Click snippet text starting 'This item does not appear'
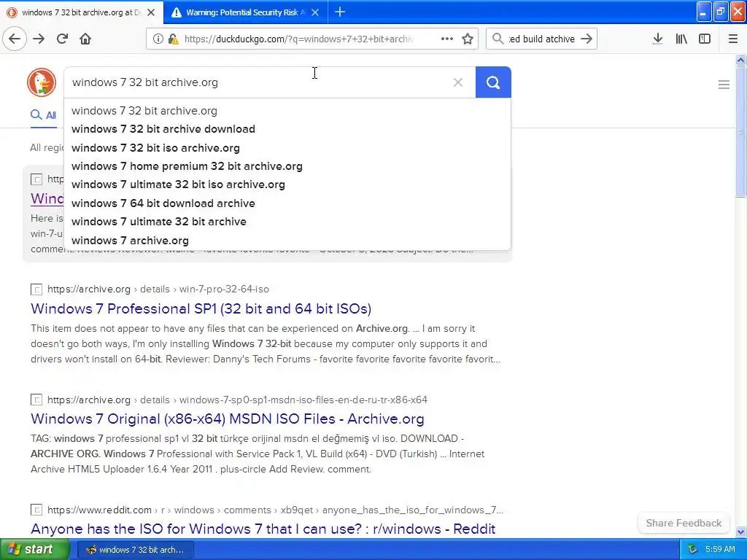 [x=266, y=344]
